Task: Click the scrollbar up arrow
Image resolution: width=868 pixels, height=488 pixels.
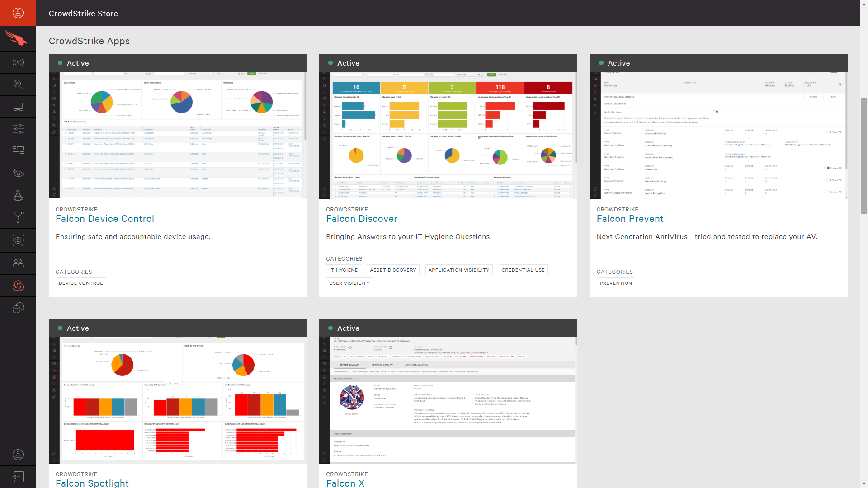Action: tap(864, 4)
